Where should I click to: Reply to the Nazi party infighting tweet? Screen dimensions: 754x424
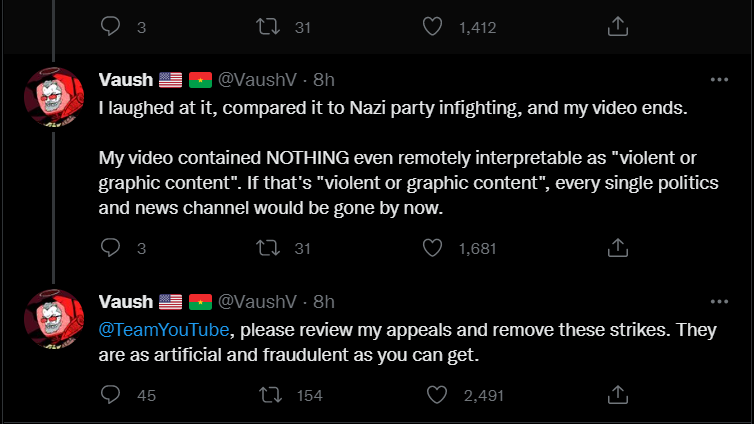[x=112, y=248]
